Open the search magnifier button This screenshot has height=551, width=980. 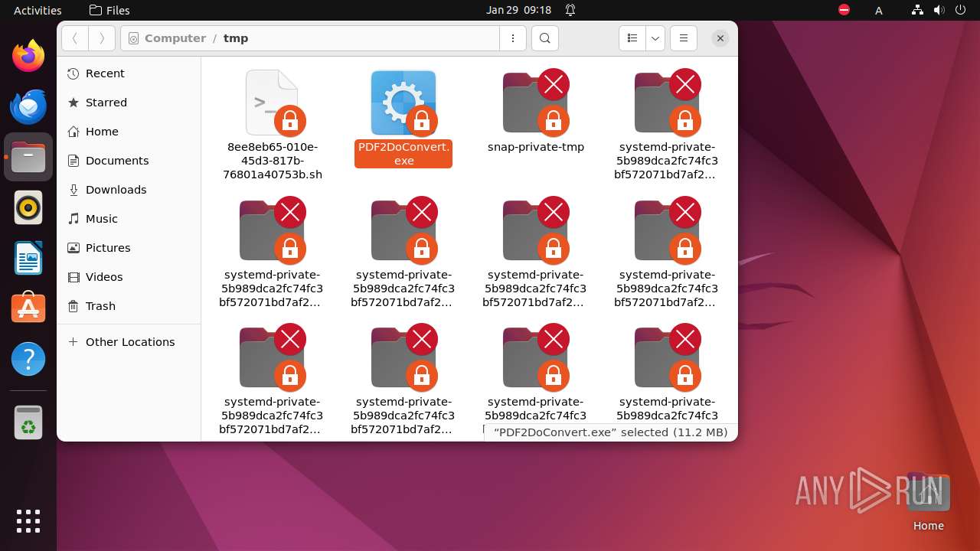(x=544, y=38)
